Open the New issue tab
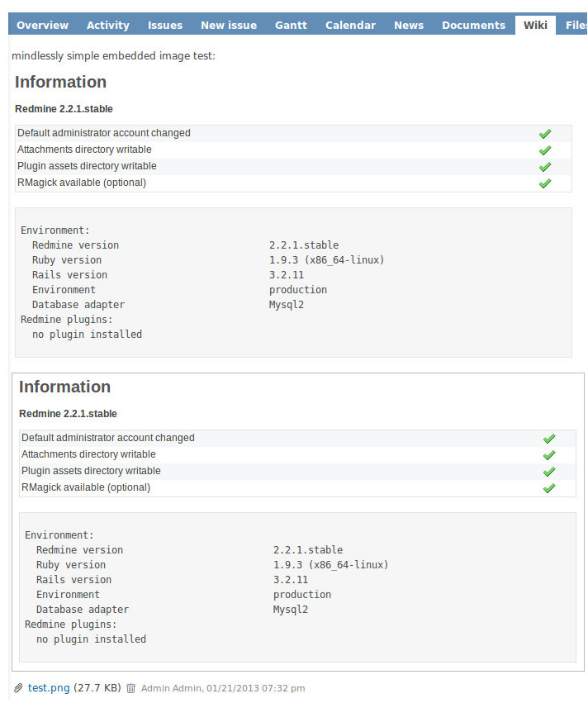The image size is (588, 703). (229, 25)
